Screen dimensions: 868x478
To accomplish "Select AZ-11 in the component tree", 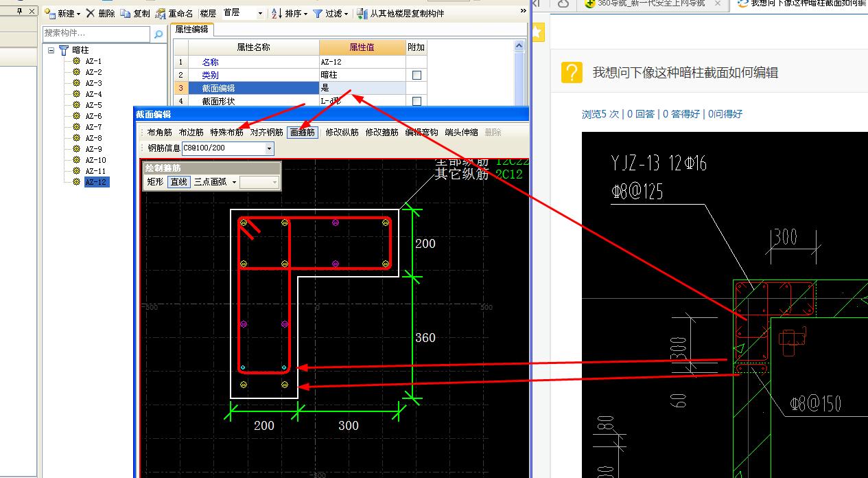I will coord(95,171).
